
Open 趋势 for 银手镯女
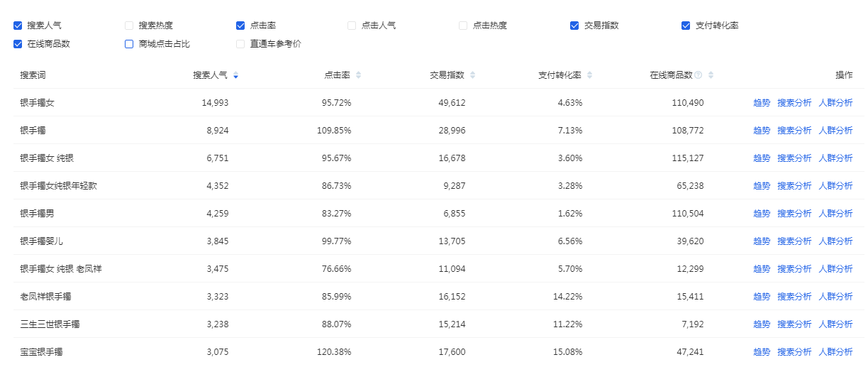(x=762, y=103)
